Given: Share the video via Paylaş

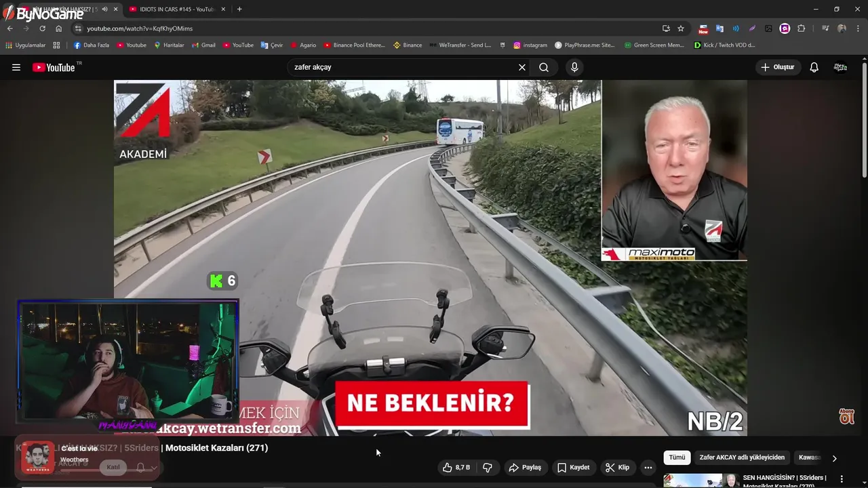Looking at the screenshot, I should click(x=525, y=467).
